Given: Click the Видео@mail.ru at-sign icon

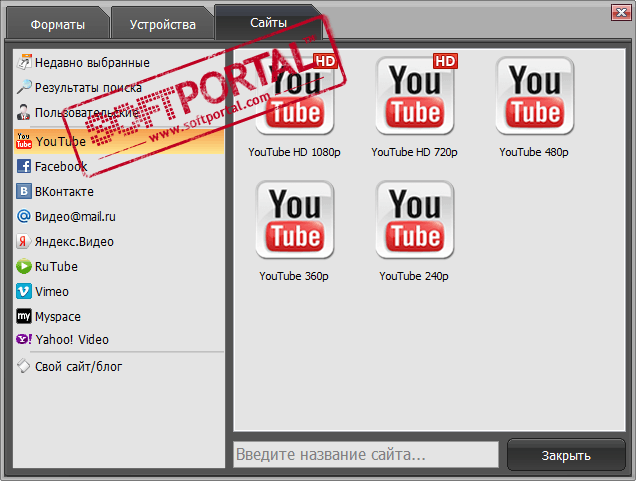Looking at the screenshot, I should 24,216.
